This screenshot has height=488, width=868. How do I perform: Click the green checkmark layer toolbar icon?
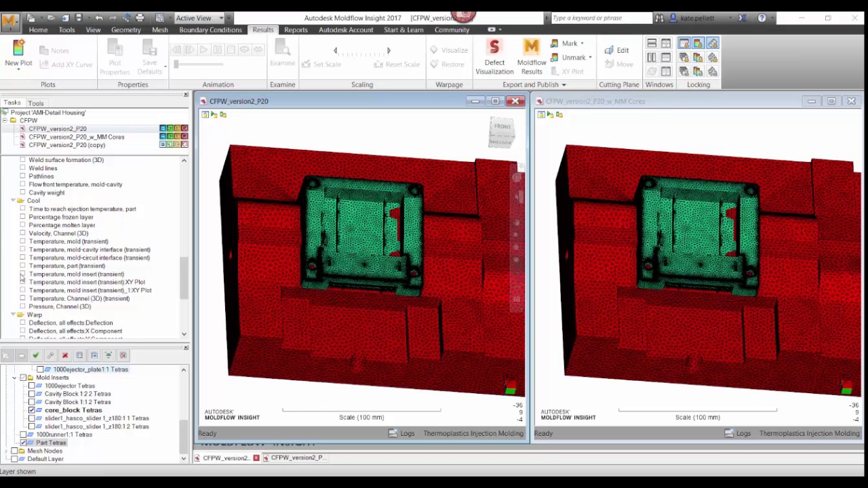point(35,355)
